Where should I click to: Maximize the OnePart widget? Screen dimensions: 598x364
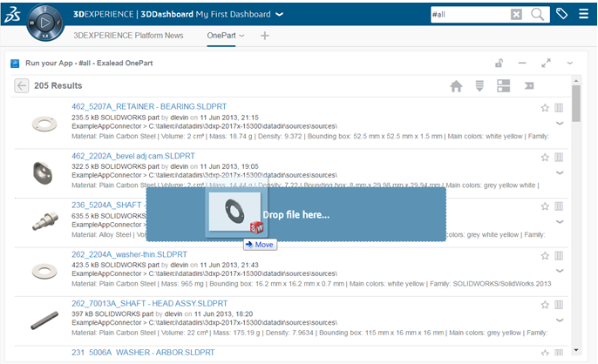click(546, 63)
